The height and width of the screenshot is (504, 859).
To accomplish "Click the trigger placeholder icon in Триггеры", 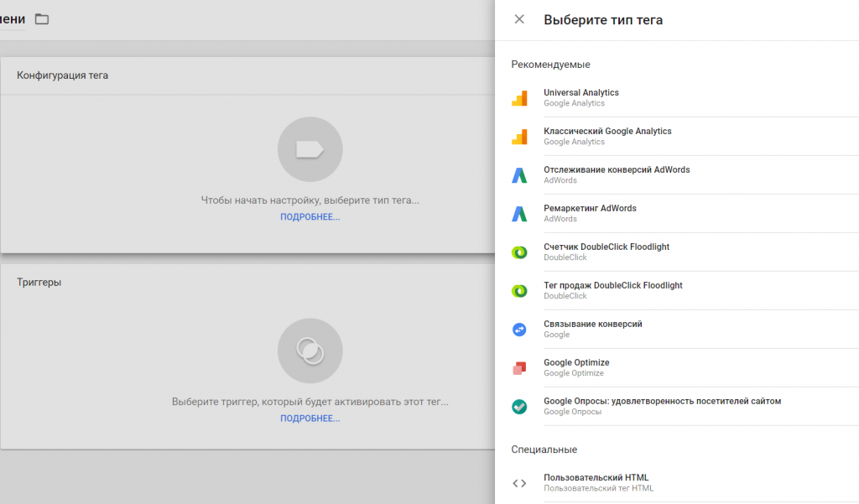I will pyautogui.click(x=310, y=351).
